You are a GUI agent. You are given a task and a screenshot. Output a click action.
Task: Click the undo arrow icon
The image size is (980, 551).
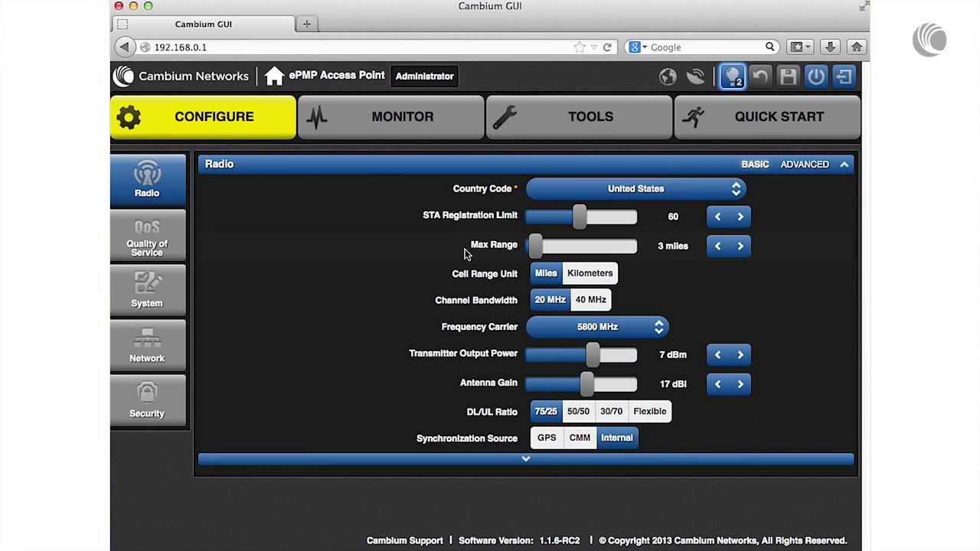pyautogui.click(x=760, y=76)
